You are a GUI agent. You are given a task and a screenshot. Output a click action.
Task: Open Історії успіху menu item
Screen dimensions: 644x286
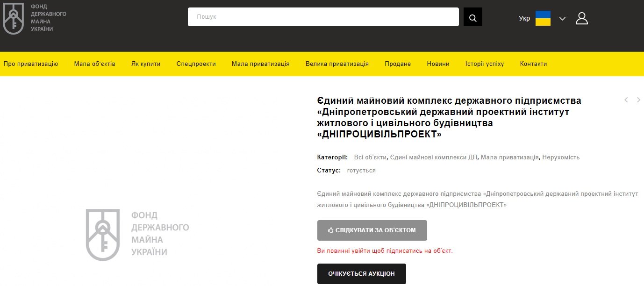coord(485,64)
